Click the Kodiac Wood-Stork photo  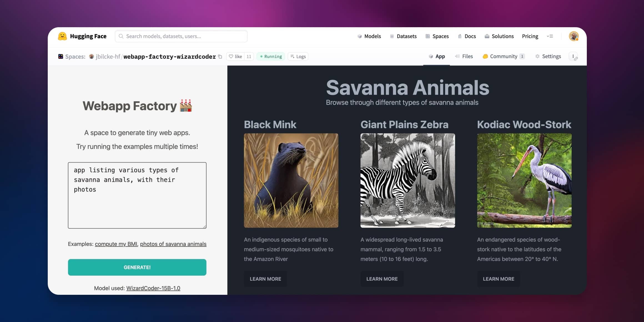tap(524, 180)
